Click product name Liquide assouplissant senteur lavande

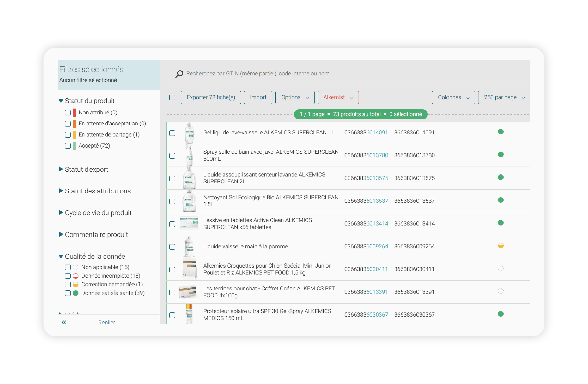264,178
